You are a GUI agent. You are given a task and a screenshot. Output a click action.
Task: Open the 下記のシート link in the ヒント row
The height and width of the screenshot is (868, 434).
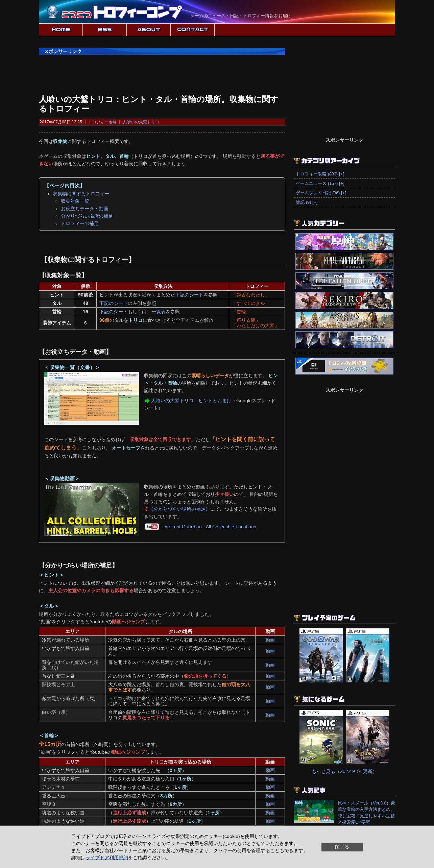click(x=189, y=295)
